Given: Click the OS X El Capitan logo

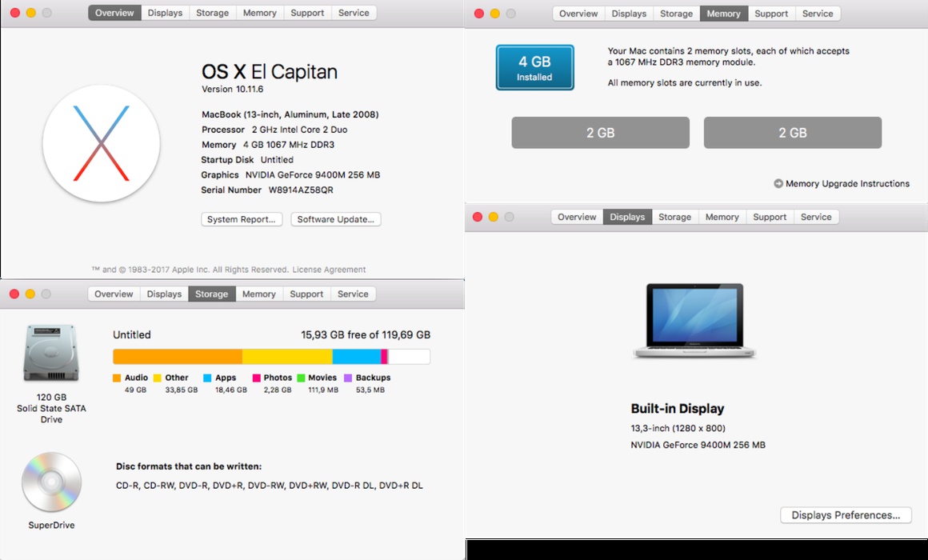Looking at the screenshot, I should [102, 143].
